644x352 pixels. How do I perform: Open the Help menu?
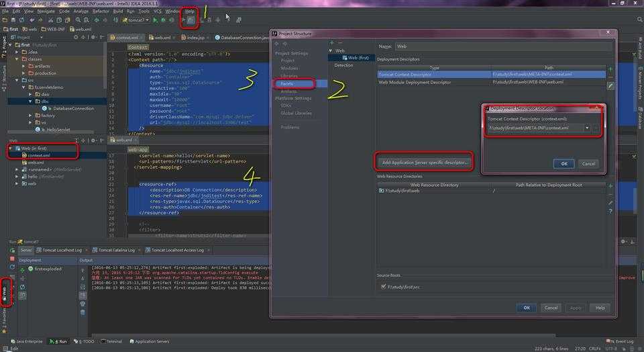coord(189,11)
